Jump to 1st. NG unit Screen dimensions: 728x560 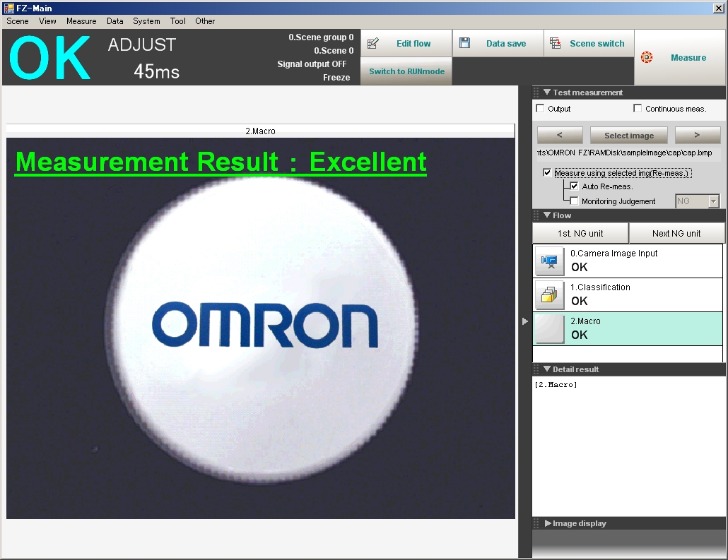tap(580, 233)
